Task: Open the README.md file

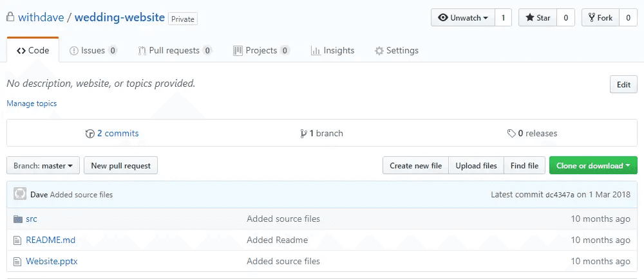Action: [x=50, y=240]
